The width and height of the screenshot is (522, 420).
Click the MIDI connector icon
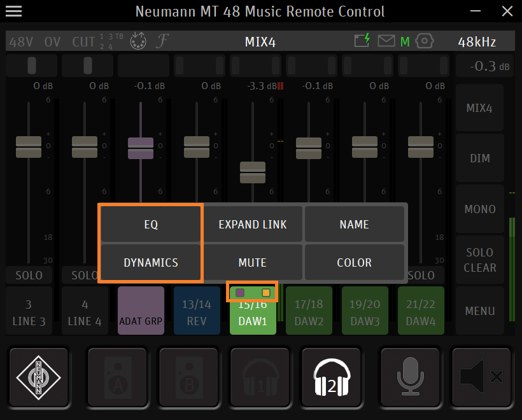point(138,42)
